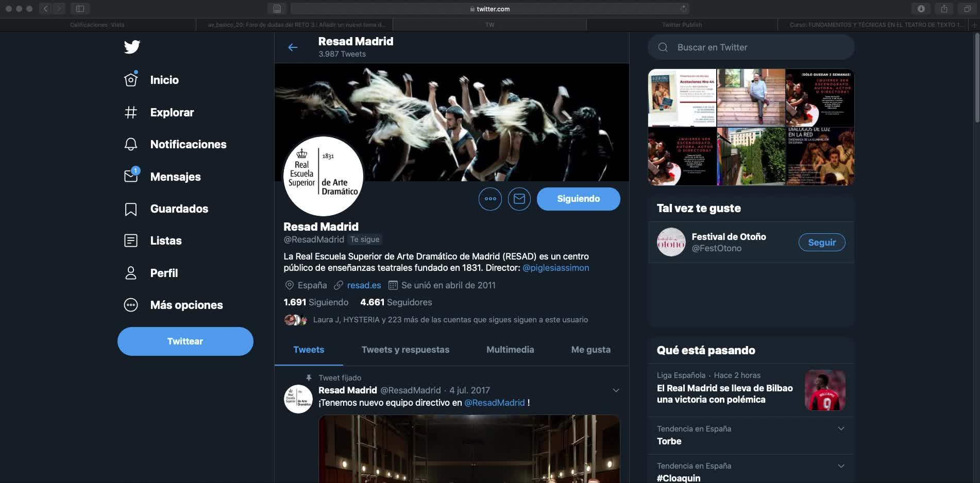980x483 pixels.
Task: Open the Torbe trending topic
Action: (751, 436)
